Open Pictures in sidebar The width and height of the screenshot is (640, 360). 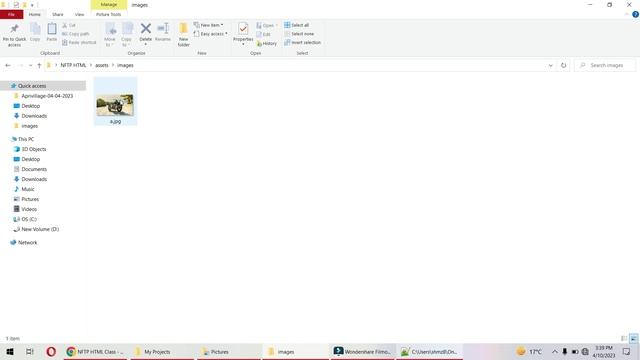pos(30,199)
